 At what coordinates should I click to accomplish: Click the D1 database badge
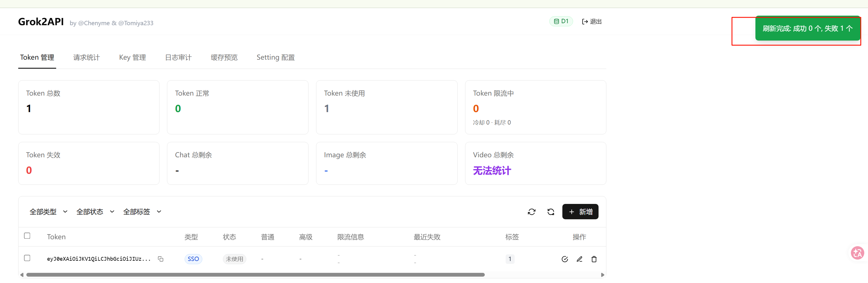coord(561,21)
